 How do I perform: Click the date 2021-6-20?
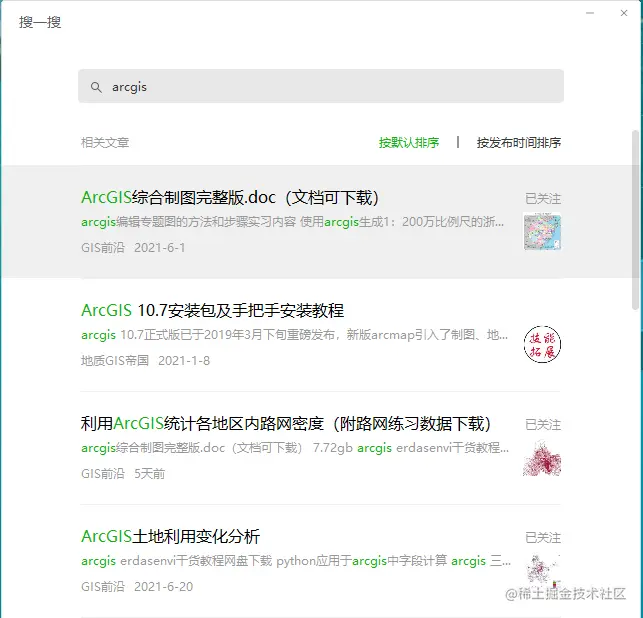[x=164, y=586]
